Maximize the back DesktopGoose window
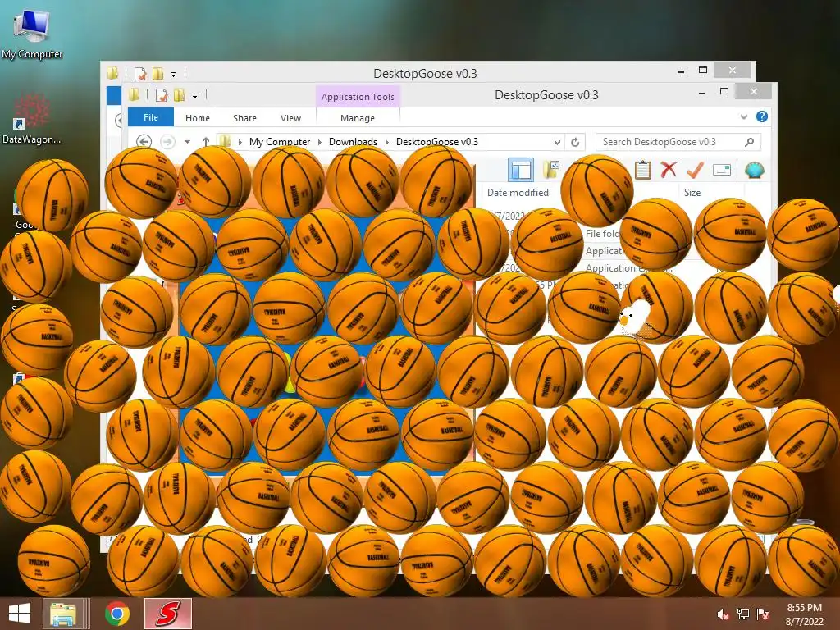 pyautogui.click(x=703, y=71)
